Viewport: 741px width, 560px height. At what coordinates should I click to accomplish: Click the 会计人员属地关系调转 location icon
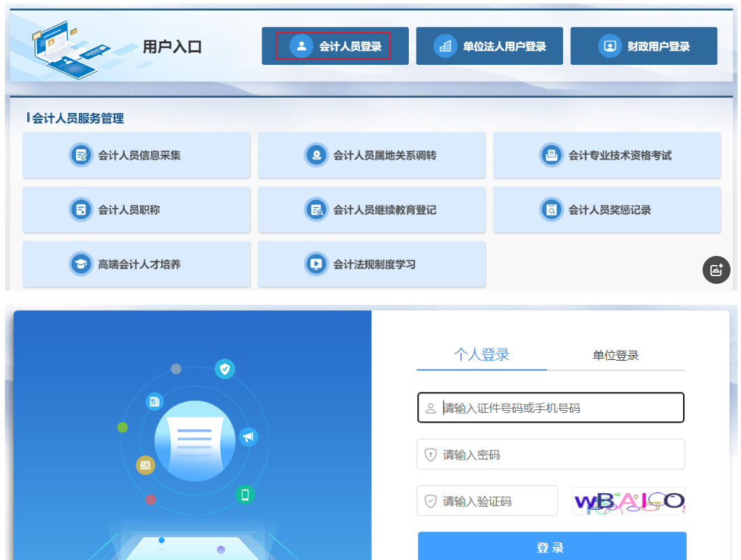tap(315, 155)
